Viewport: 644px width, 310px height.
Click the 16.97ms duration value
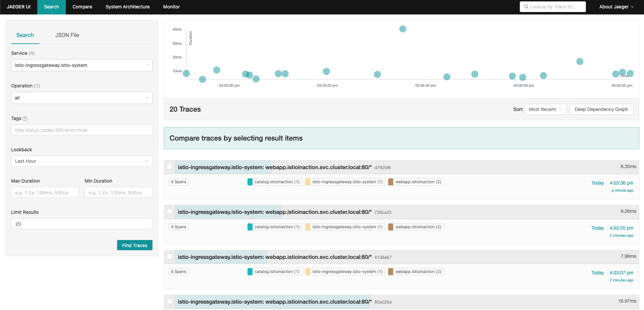click(x=627, y=301)
